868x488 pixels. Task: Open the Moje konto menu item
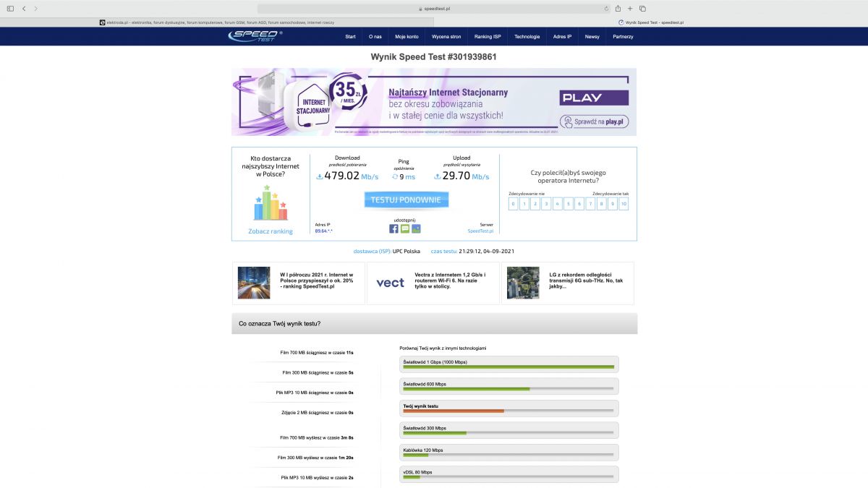pyautogui.click(x=407, y=36)
